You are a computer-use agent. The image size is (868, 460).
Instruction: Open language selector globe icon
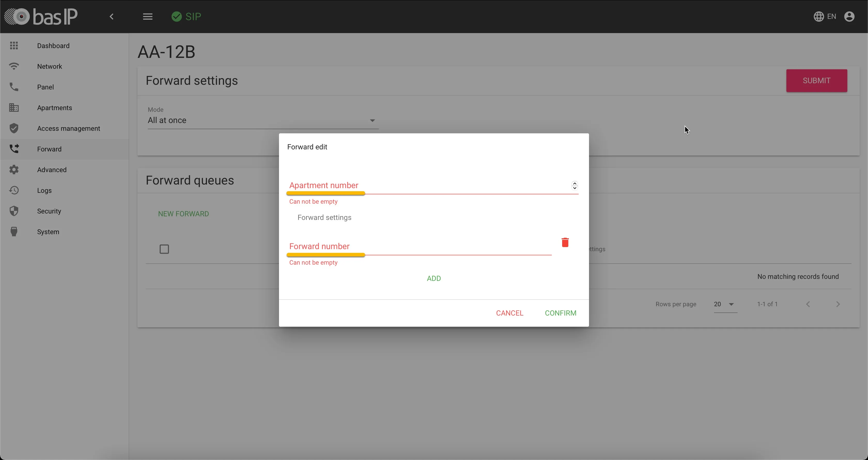pos(819,17)
